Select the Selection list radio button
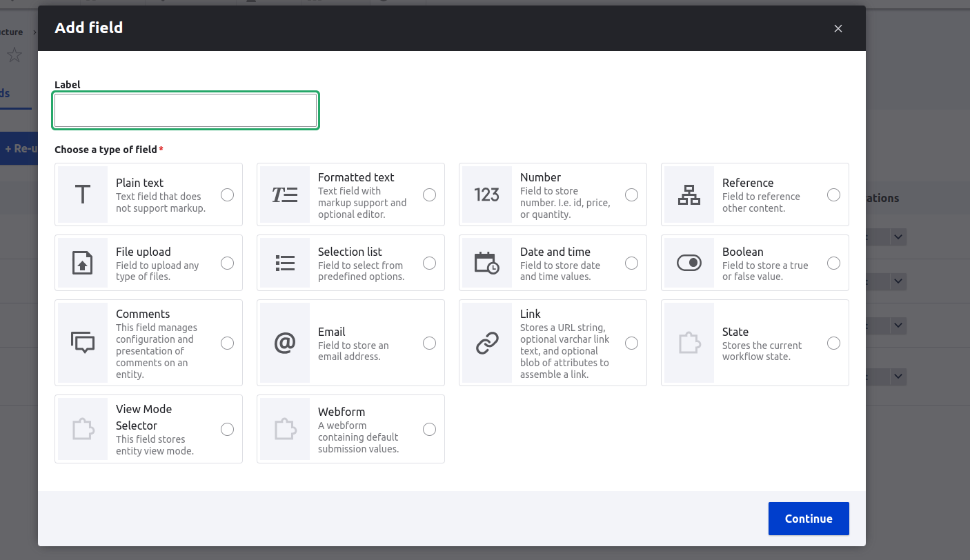The height and width of the screenshot is (560, 970). (429, 263)
